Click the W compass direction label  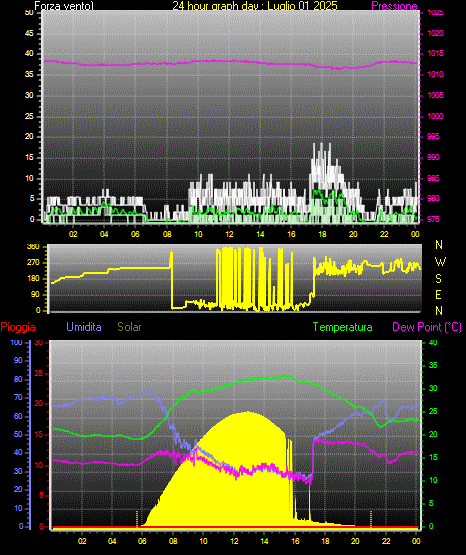tap(440, 262)
